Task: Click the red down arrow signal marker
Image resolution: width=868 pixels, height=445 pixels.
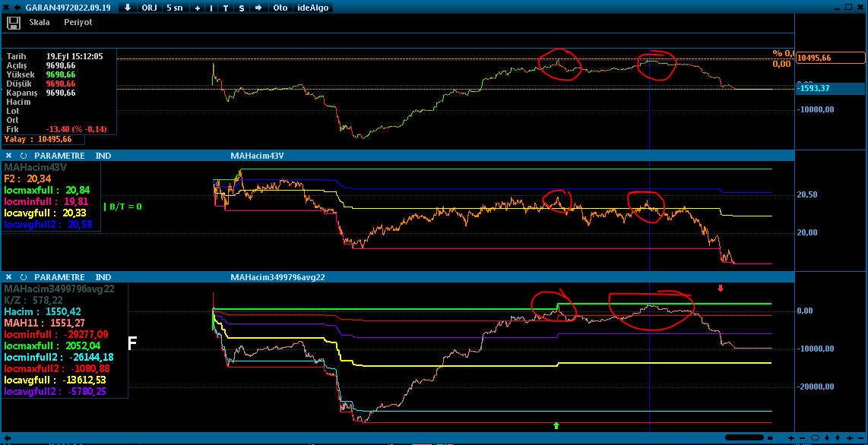Action: pyautogui.click(x=721, y=288)
